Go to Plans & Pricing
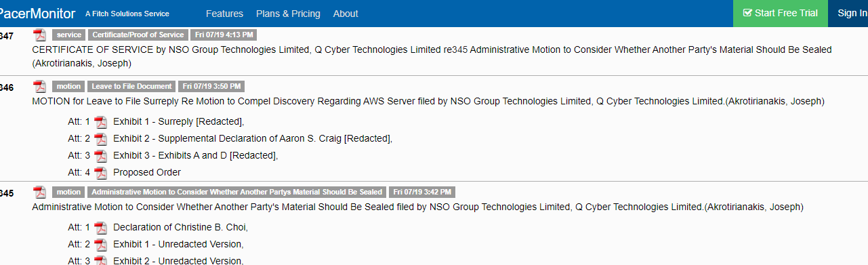 288,14
